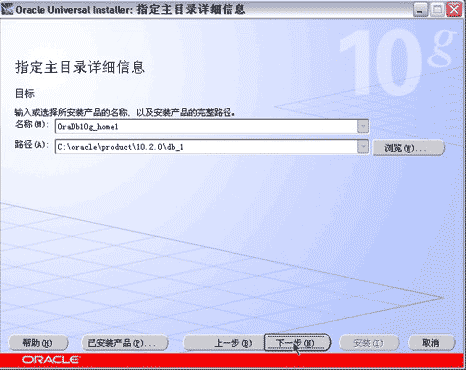Cancel the installation with 取消
The image size is (466, 371).
click(x=431, y=343)
